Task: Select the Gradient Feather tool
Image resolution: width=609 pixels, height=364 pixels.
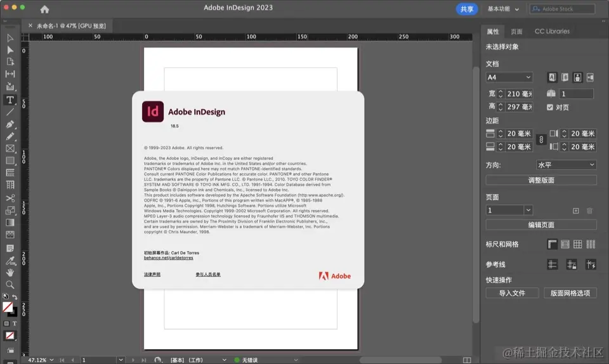Action: (x=10, y=235)
